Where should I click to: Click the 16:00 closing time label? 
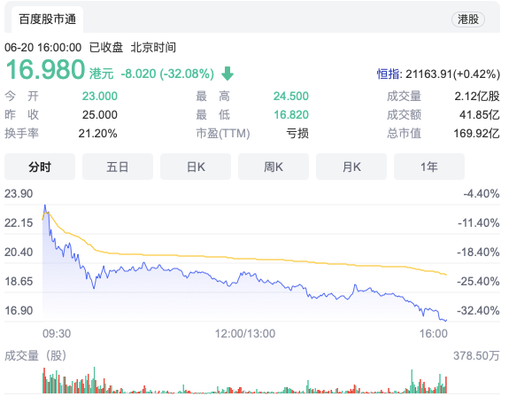[433, 334]
